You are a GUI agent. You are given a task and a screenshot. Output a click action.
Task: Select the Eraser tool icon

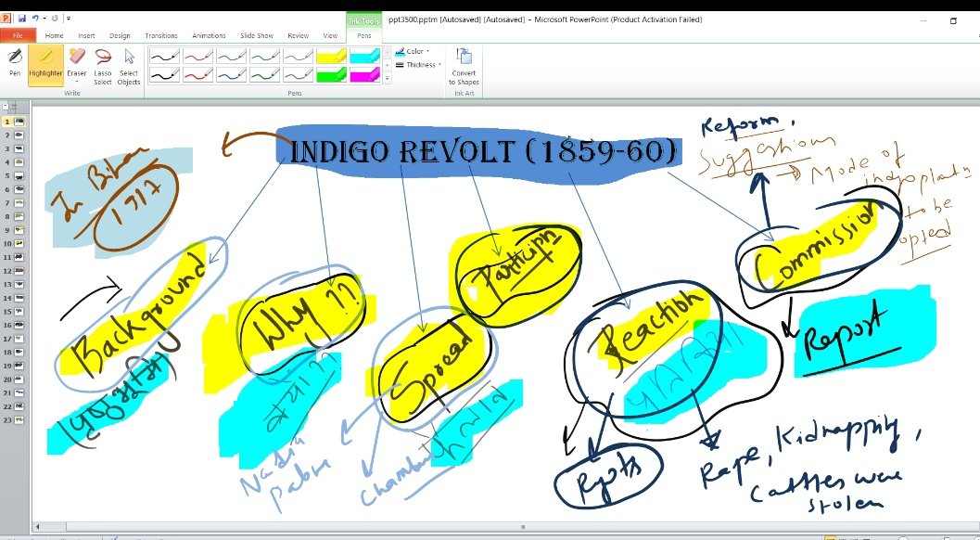[x=77, y=58]
